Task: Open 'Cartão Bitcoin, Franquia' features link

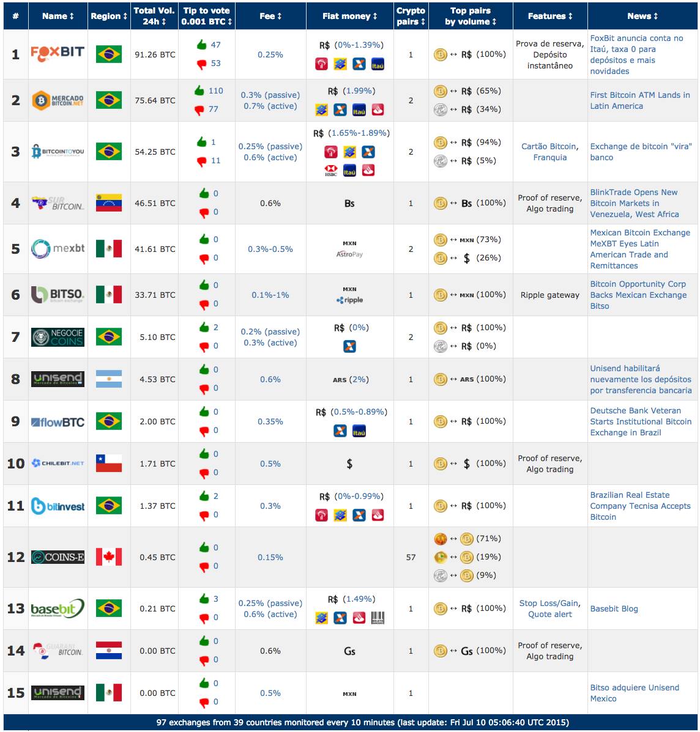Action: click(550, 152)
